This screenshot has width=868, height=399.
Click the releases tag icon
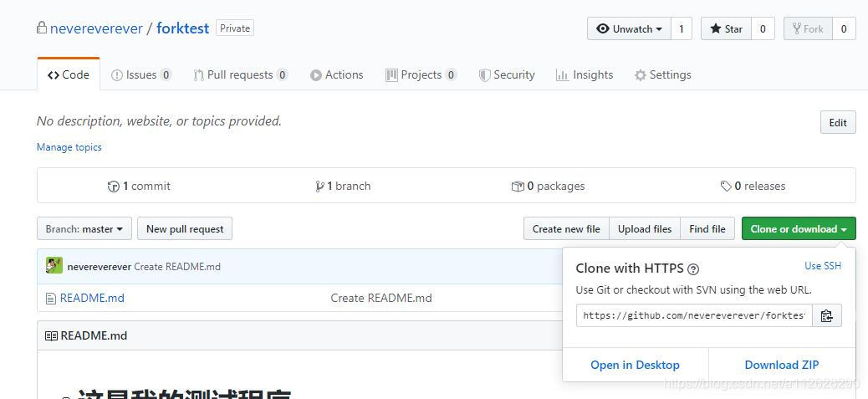(x=726, y=187)
